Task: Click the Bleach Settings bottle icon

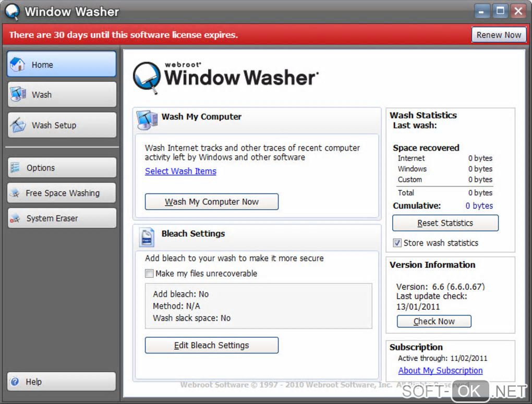Action: tap(147, 237)
